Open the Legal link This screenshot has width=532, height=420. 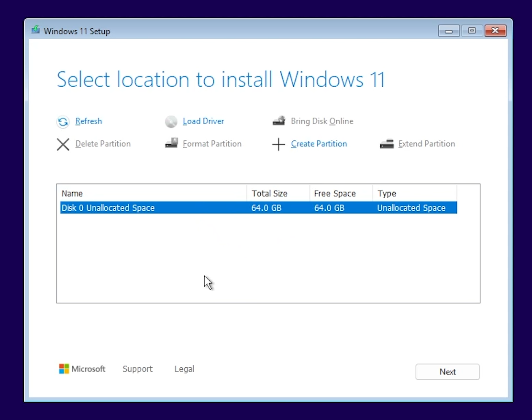tap(184, 369)
